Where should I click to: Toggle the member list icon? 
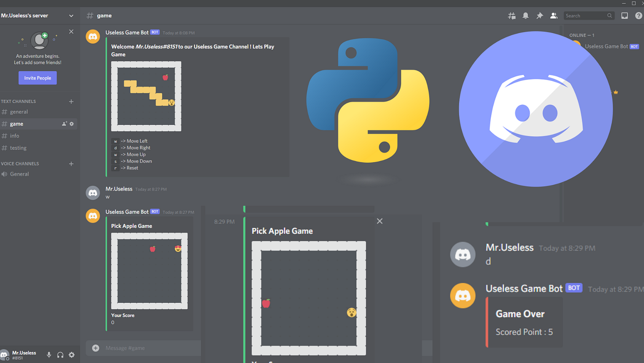554,16
